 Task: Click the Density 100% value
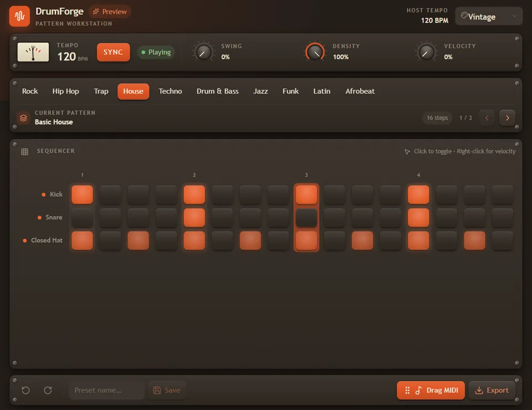pos(341,57)
